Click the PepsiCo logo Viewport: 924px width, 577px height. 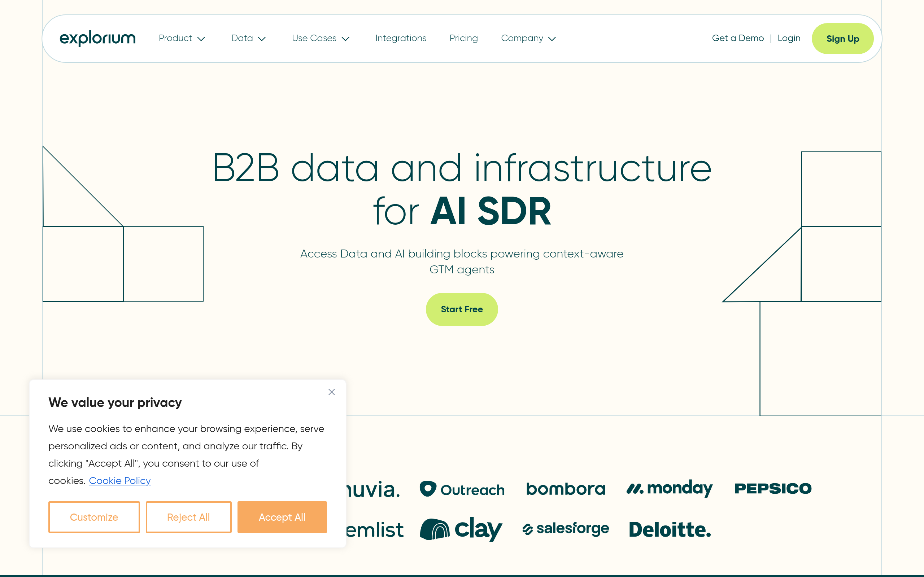tap(773, 488)
